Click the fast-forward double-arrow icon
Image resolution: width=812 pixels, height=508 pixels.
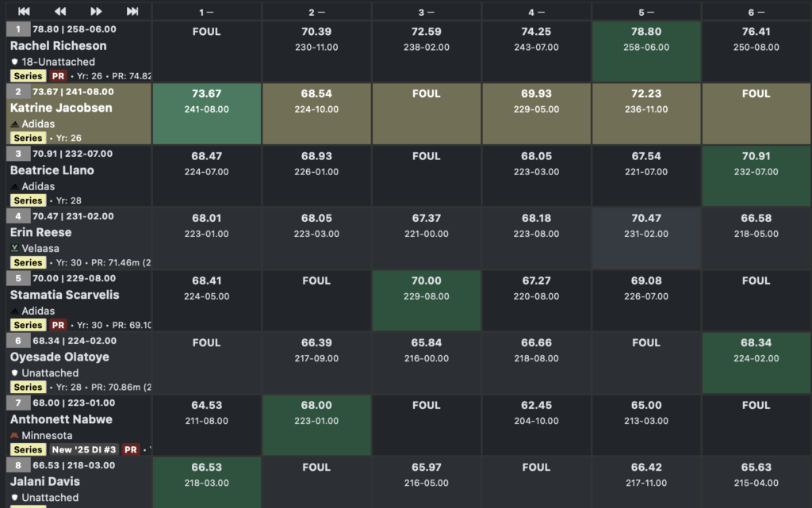(96, 11)
